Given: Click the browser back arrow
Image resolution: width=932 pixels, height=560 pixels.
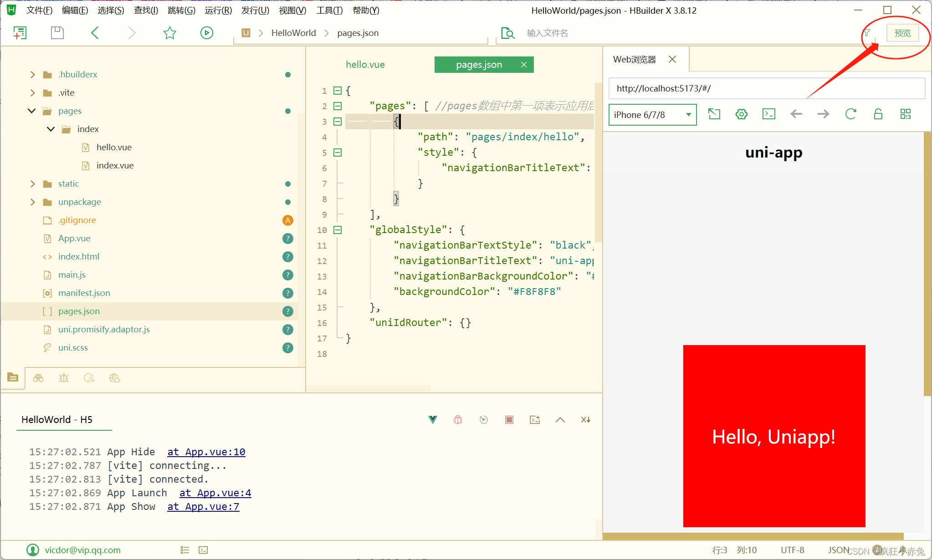Looking at the screenshot, I should coord(796,114).
